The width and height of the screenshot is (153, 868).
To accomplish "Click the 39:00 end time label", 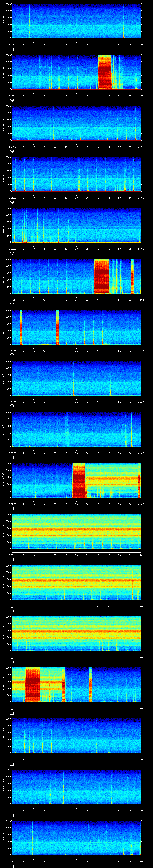I will click(141, 861).
